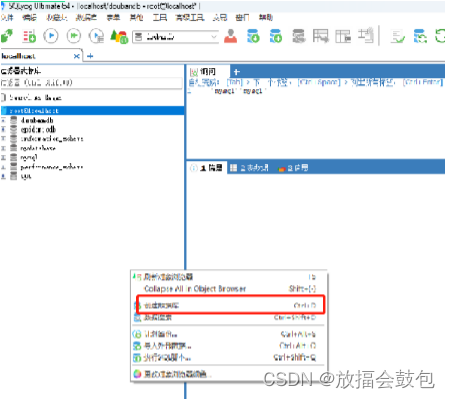Screen dimensions: 450x399
Task: Click the execute all queries icon
Action: 74,36
